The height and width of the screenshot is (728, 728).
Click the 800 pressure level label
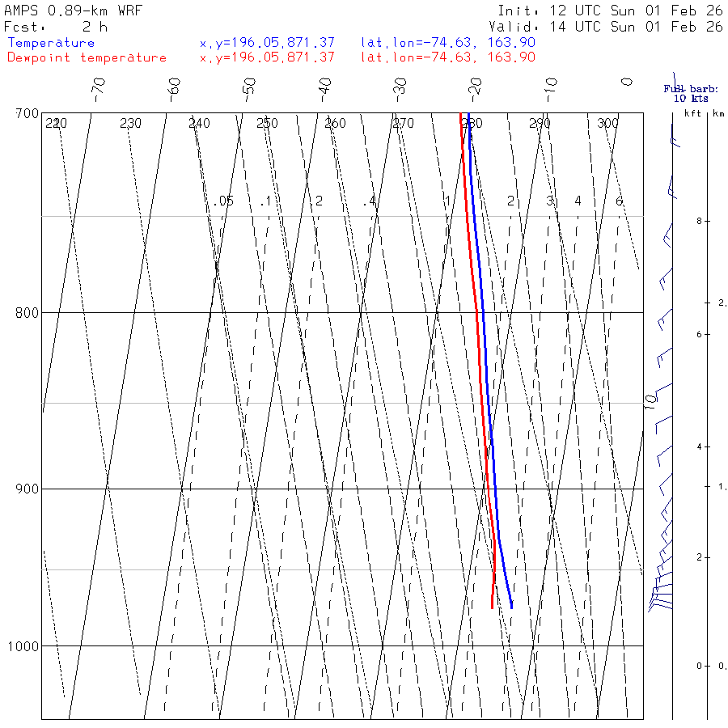[27, 313]
